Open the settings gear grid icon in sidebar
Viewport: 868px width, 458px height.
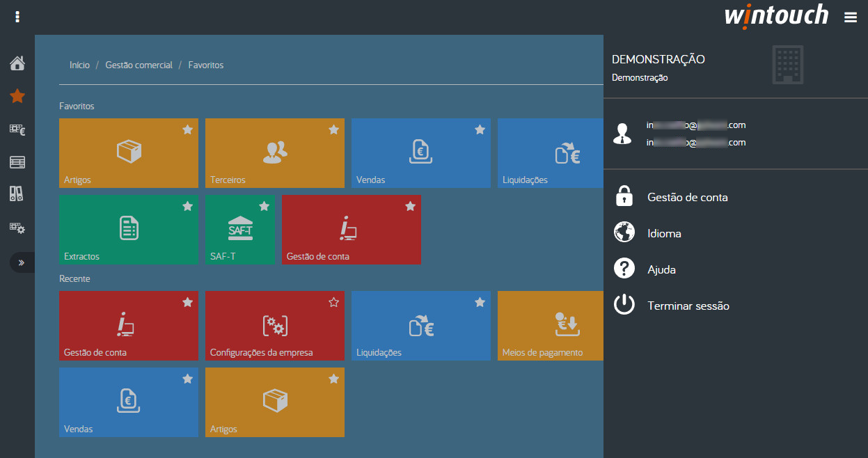tap(17, 228)
